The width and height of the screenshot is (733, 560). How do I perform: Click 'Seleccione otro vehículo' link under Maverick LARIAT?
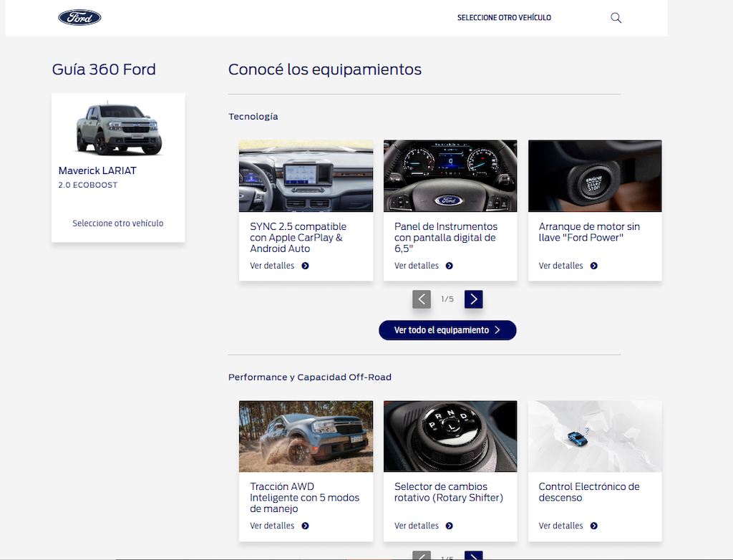118,223
